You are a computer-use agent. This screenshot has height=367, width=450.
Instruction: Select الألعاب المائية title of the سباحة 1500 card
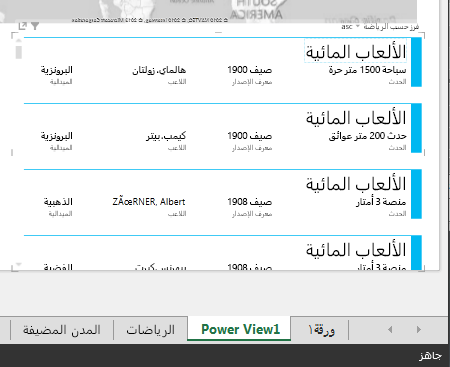356,52
